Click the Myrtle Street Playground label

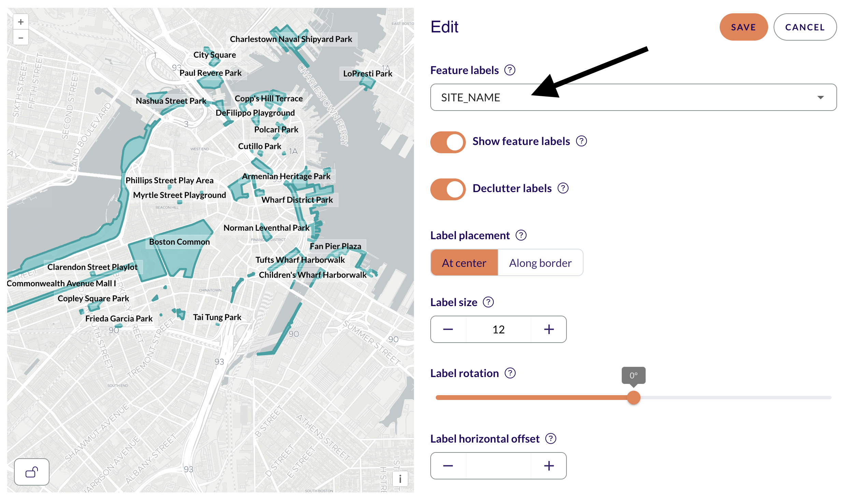pos(179,195)
